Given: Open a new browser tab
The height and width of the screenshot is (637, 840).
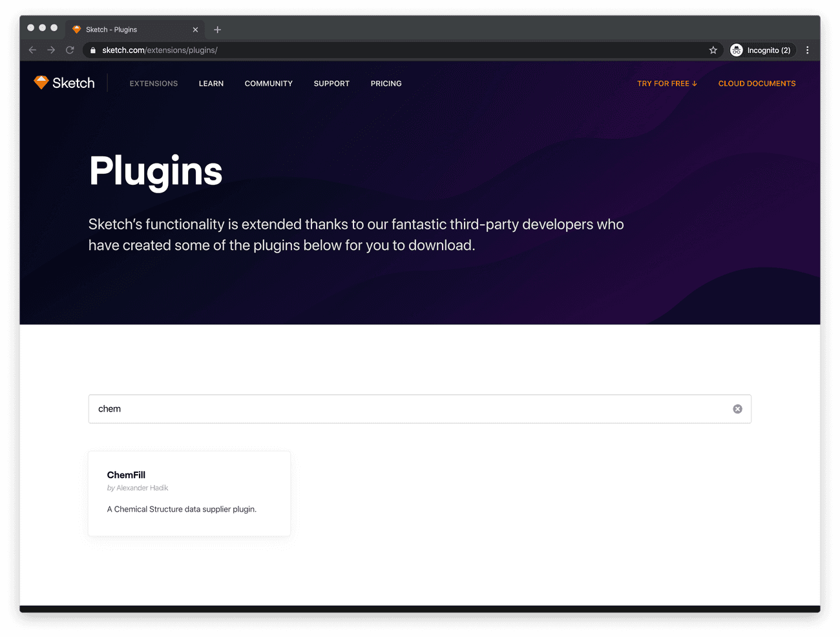Looking at the screenshot, I should (217, 30).
